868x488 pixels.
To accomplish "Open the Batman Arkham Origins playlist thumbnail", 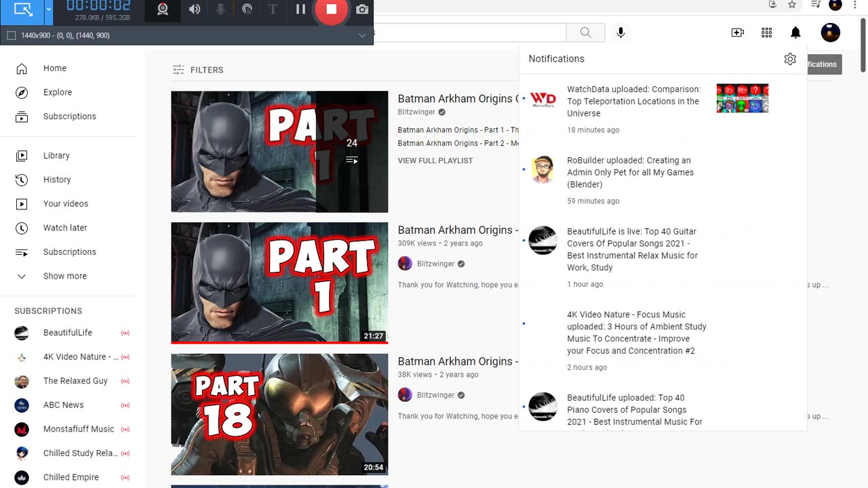I will [x=279, y=152].
